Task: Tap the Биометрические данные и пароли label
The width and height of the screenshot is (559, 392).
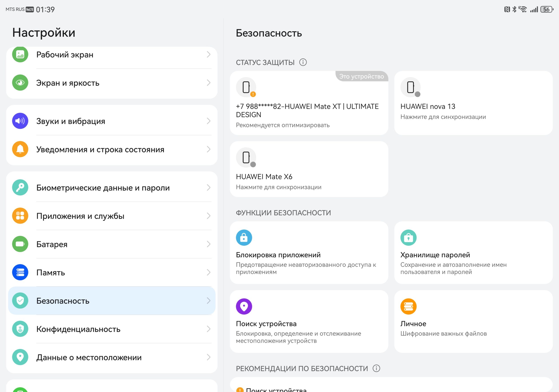Action: pyautogui.click(x=103, y=188)
